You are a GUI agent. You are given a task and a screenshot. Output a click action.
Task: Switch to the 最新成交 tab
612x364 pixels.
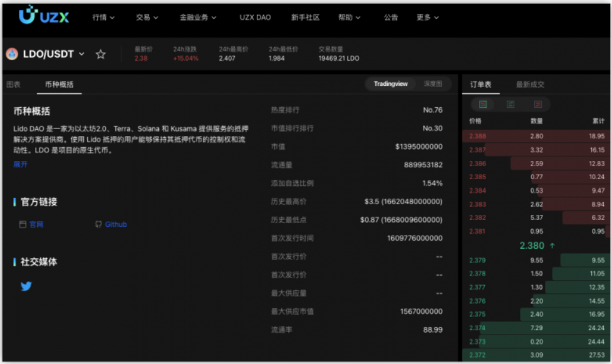point(530,85)
